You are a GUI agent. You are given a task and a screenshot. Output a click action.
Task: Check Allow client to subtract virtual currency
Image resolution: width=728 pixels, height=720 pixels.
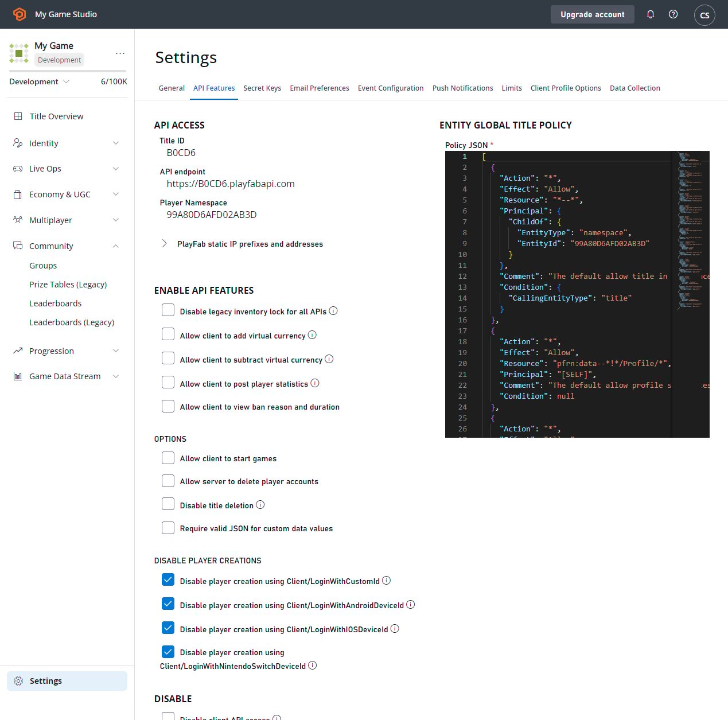[x=168, y=359]
